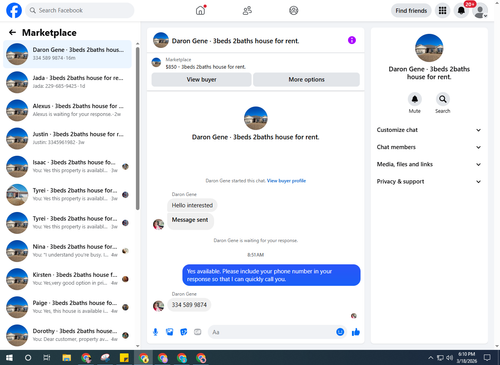This screenshot has width=500, height=365.
Task: Open Windows action center notifications
Action: point(487,358)
